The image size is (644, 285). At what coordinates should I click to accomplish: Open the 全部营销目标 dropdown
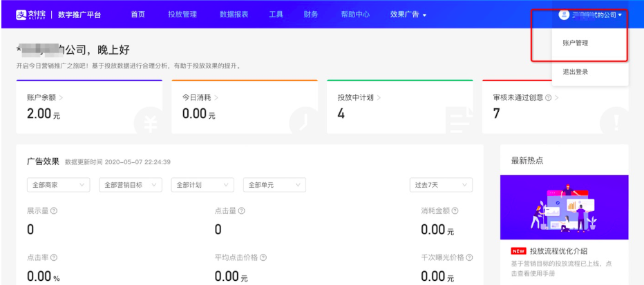(131, 185)
